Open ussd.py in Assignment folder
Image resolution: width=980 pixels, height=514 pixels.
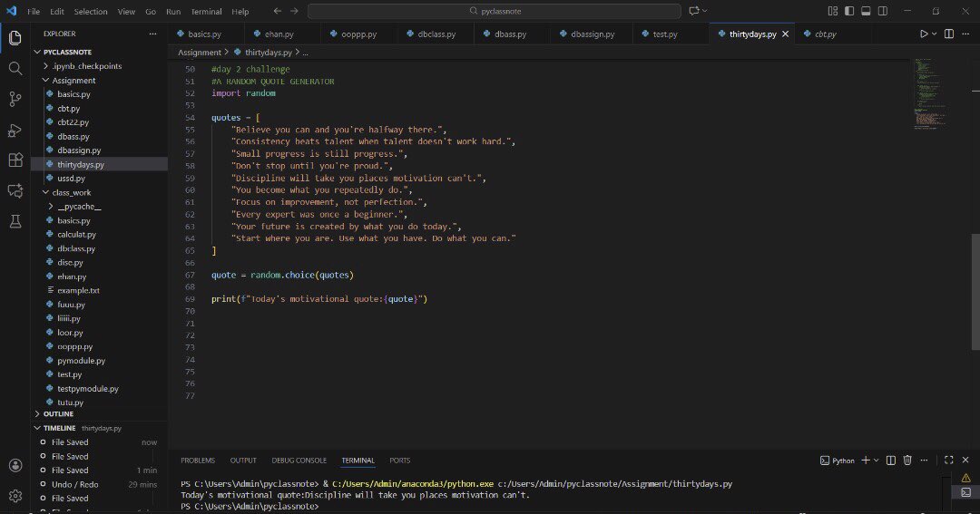coord(72,178)
